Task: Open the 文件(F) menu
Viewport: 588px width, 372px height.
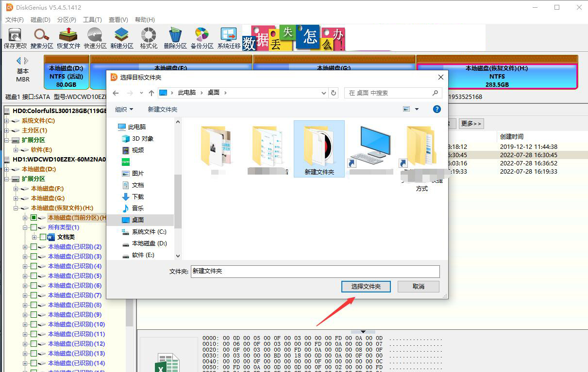Action: pyautogui.click(x=15, y=20)
